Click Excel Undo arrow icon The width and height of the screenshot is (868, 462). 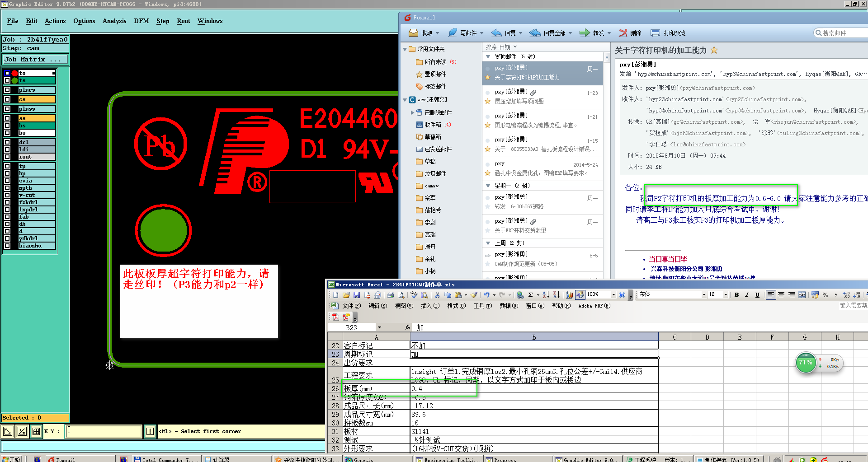click(x=486, y=295)
